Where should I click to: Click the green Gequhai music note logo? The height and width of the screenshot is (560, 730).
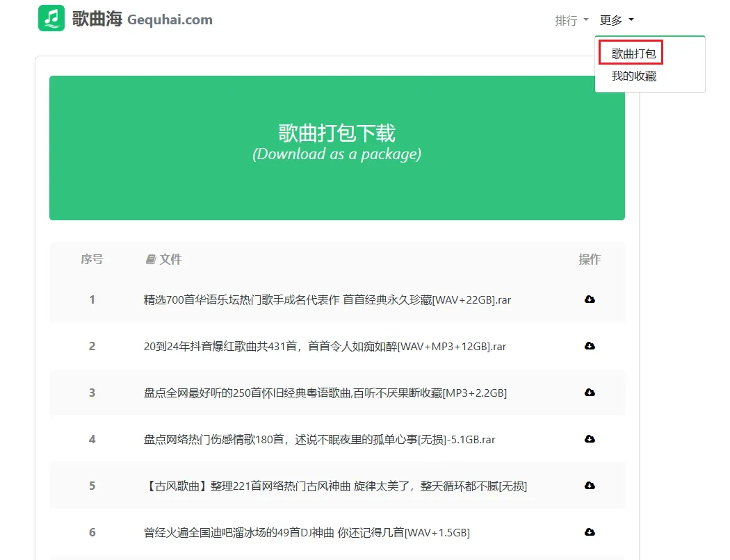pyautogui.click(x=51, y=18)
